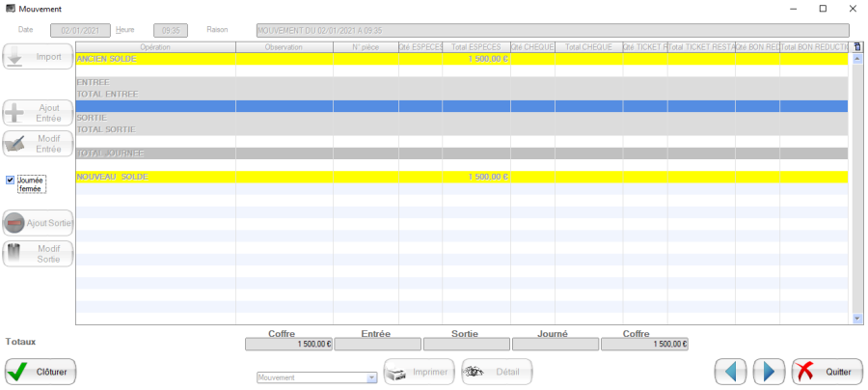Click the Quitter button
This screenshot has height=390, width=868.
[x=827, y=372]
